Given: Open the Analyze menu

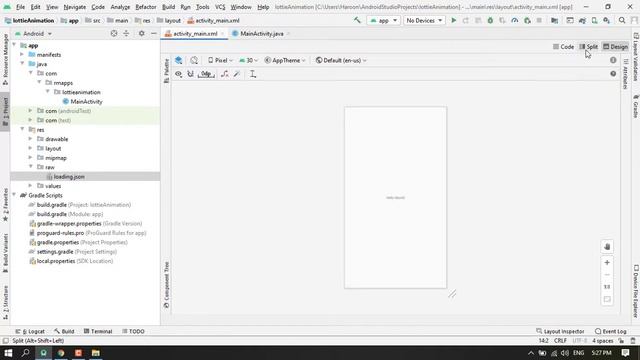Looking at the screenshot, I should tap(120, 7).
